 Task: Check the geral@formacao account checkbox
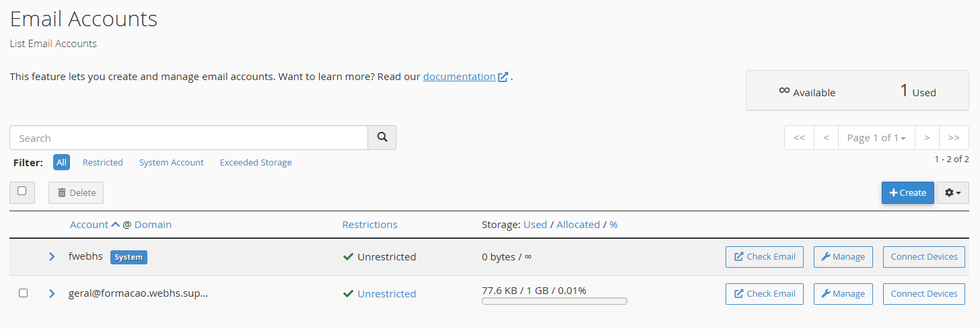[x=23, y=293]
